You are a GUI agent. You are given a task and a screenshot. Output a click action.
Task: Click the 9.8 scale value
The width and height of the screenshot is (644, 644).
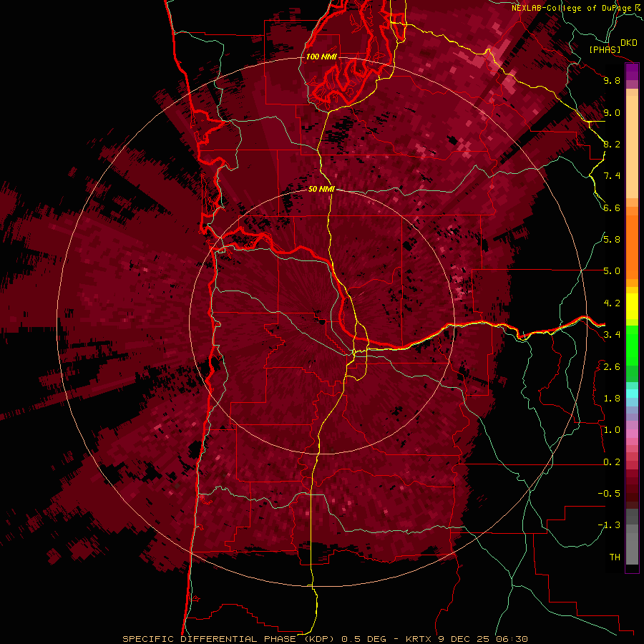pos(612,80)
